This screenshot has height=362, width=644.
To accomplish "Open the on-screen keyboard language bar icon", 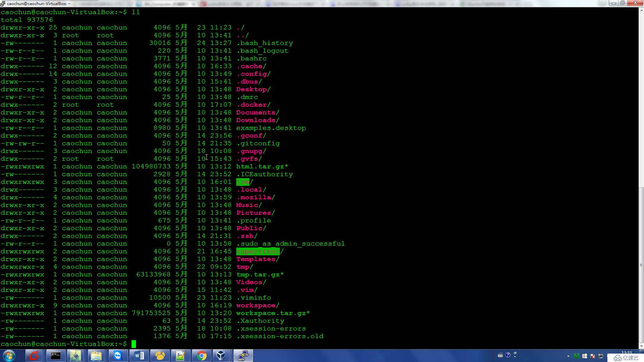I will [x=500, y=355].
